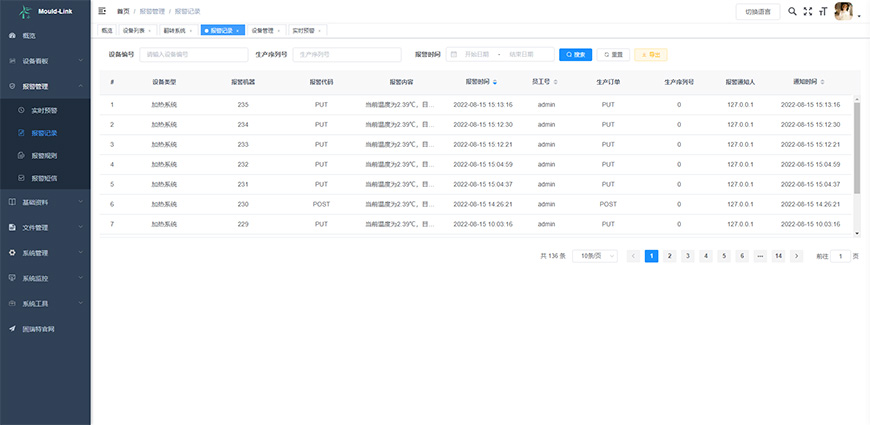Screen dimensions: 870x425
Task: Open the 10条/页 page size dropdown
Action: click(598, 256)
